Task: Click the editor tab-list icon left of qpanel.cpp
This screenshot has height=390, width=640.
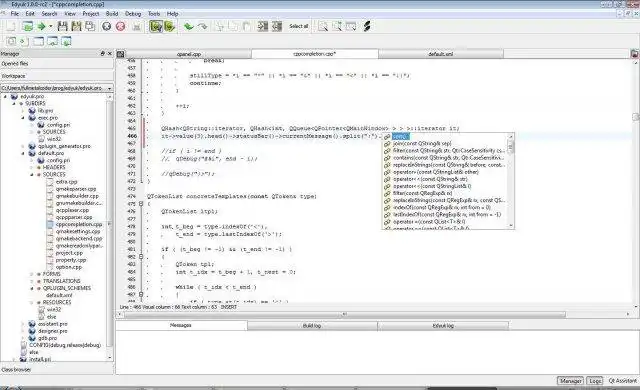Action: click(x=120, y=54)
